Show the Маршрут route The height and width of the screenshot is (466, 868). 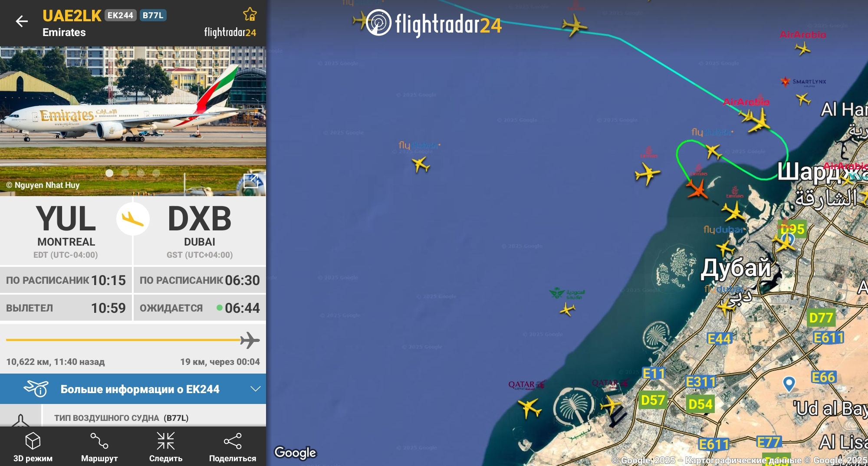point(99,447)
